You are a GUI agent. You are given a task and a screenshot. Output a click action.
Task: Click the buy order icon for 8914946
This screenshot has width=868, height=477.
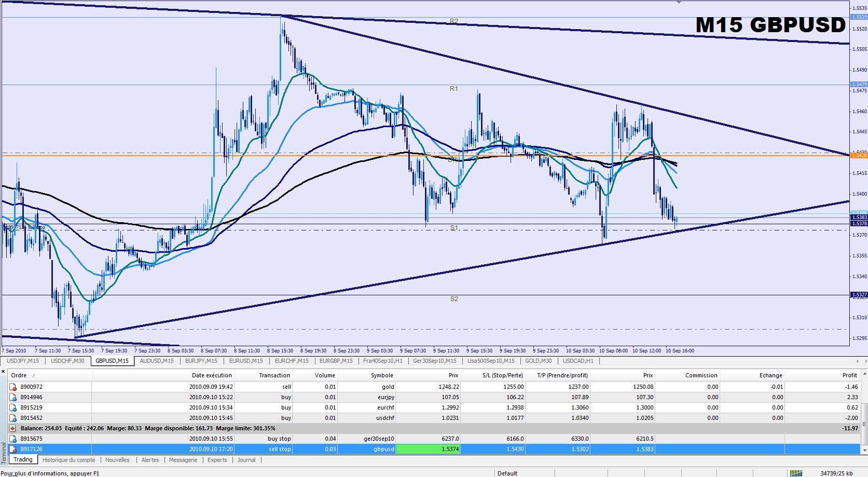[13, 397]
